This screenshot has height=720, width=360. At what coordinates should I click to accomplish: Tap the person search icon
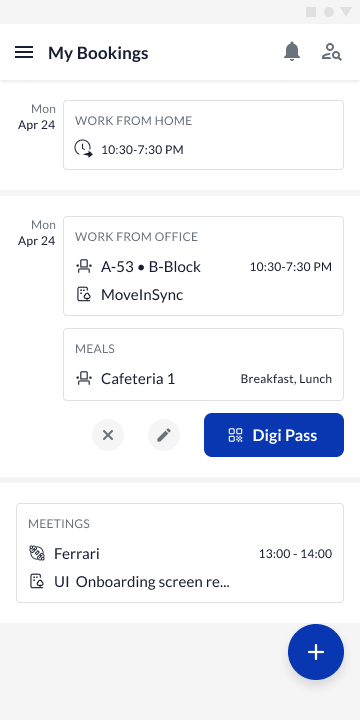(331, 52)
